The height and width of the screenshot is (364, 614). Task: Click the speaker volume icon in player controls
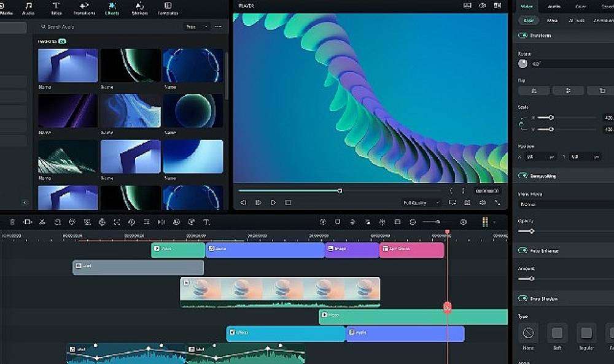483,203
